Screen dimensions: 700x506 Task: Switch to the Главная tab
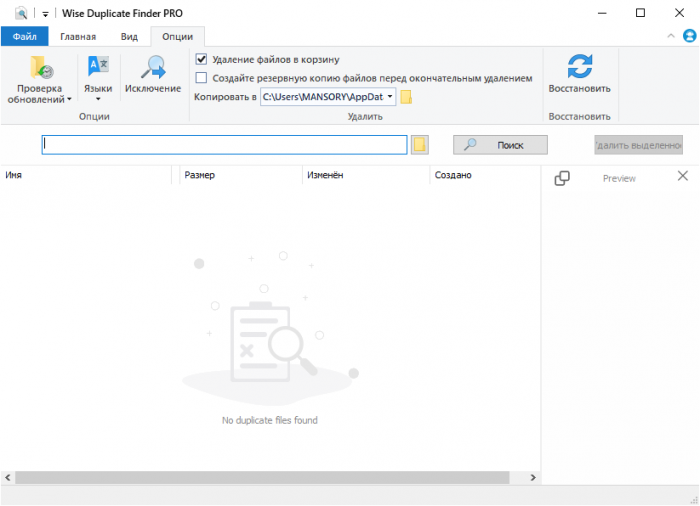[x=78, y=37]
